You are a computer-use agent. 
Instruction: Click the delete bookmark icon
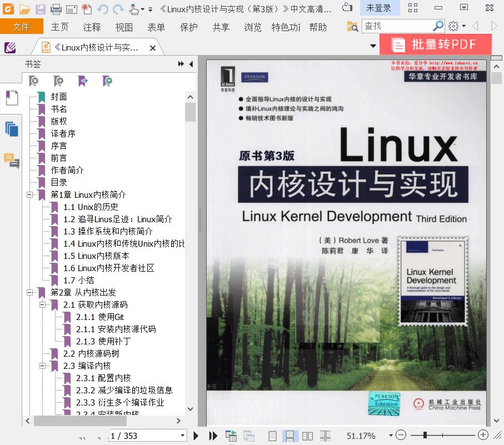(33, 81)
